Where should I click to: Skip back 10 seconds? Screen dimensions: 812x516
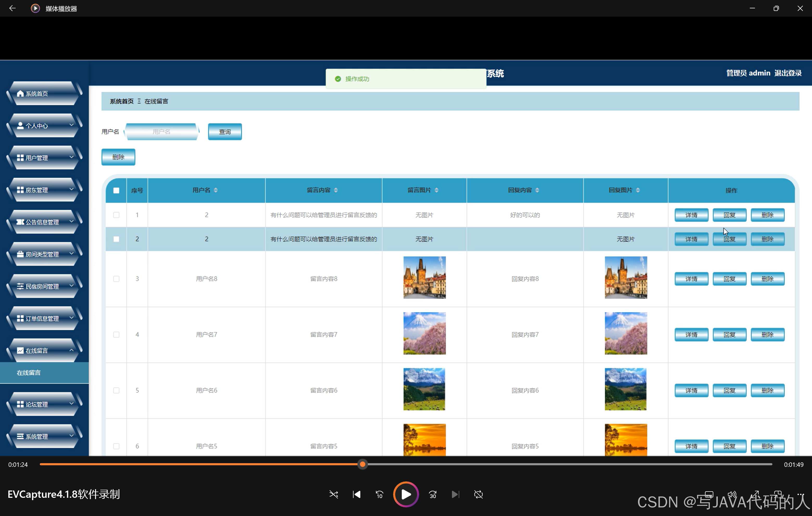click(379, 494)
